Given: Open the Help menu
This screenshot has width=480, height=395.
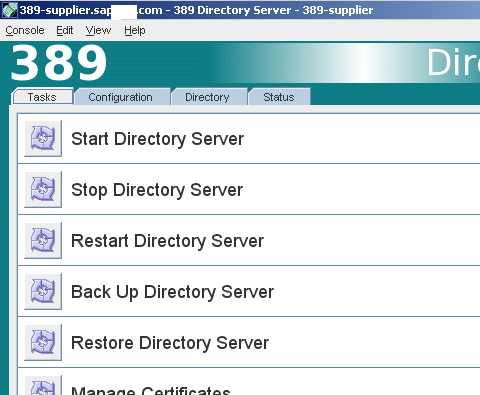Looking at the screenshot, I should point(135,30).
